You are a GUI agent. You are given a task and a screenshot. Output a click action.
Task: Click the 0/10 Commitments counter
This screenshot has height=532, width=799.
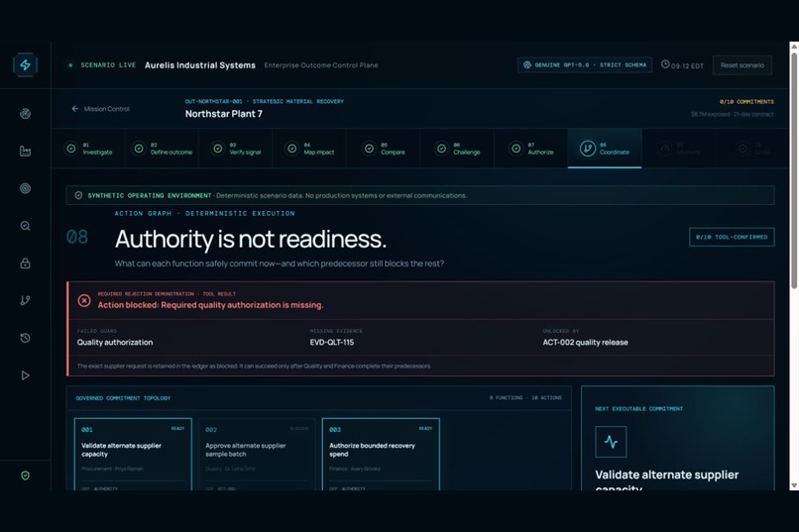[746, 101]
